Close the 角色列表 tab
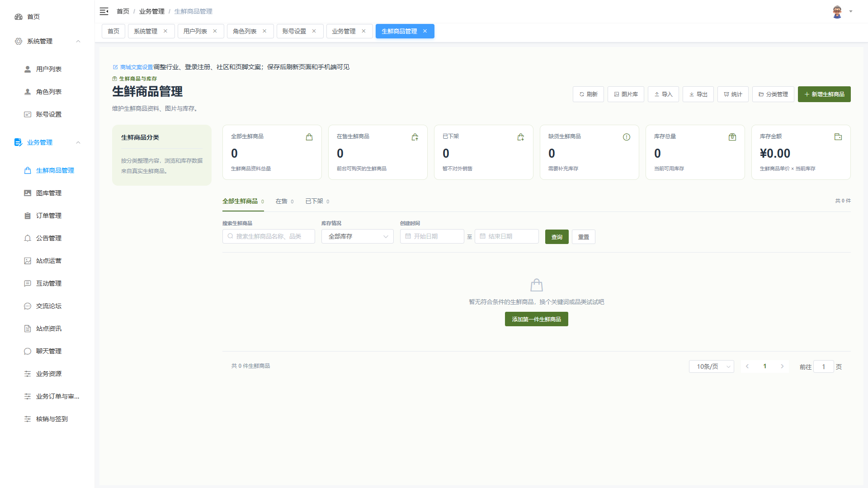 [264, 31]
